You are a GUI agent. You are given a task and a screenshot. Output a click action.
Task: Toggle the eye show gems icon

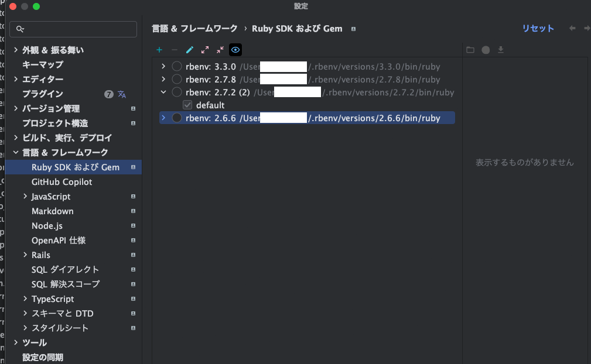tap(235, 50)
